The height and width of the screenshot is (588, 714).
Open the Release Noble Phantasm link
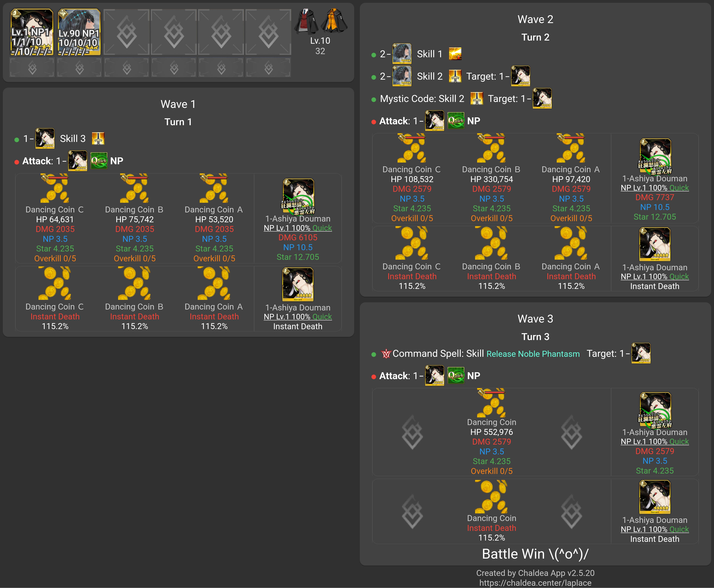[533, 354]
